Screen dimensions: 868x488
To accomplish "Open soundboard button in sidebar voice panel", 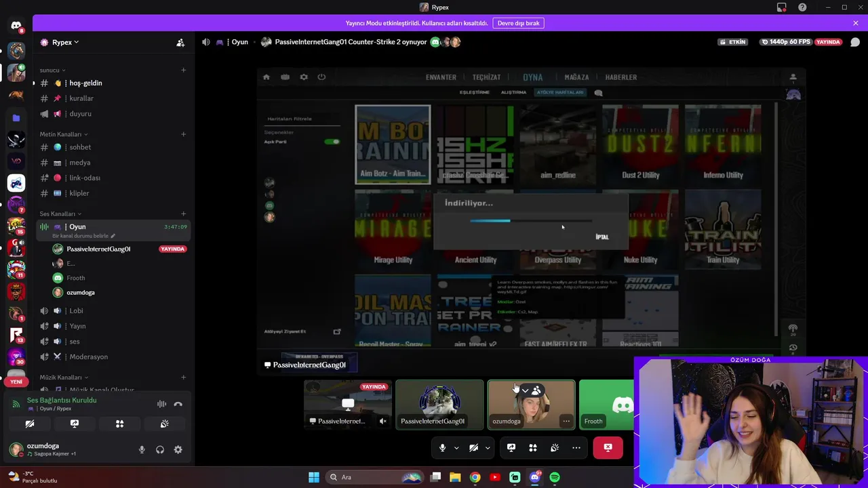I will 164,424.
